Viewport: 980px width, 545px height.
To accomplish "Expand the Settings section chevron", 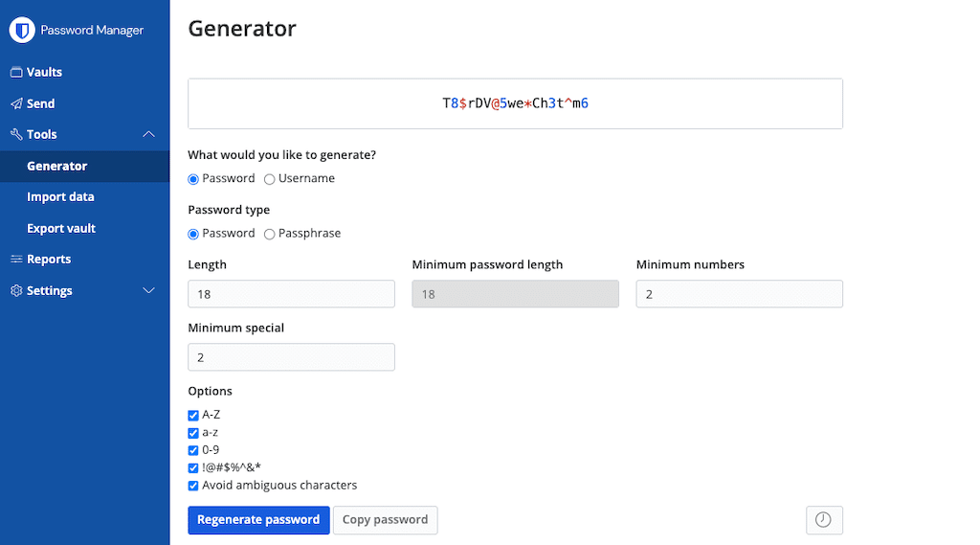I will [148, 291].
